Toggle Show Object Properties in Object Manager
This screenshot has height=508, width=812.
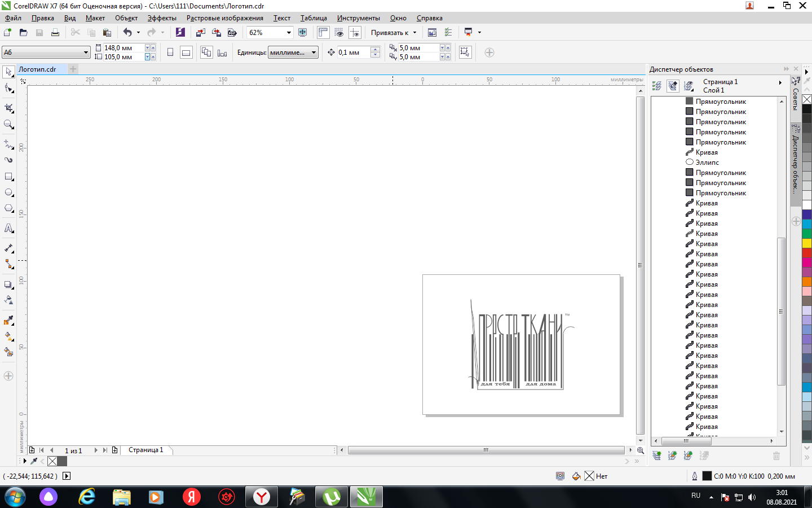(657, 86)
